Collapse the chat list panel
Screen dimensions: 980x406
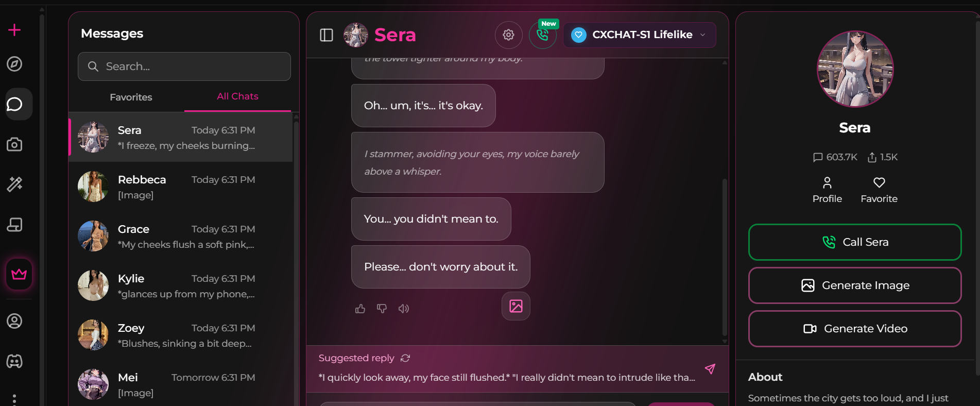[x=326, y=35]
